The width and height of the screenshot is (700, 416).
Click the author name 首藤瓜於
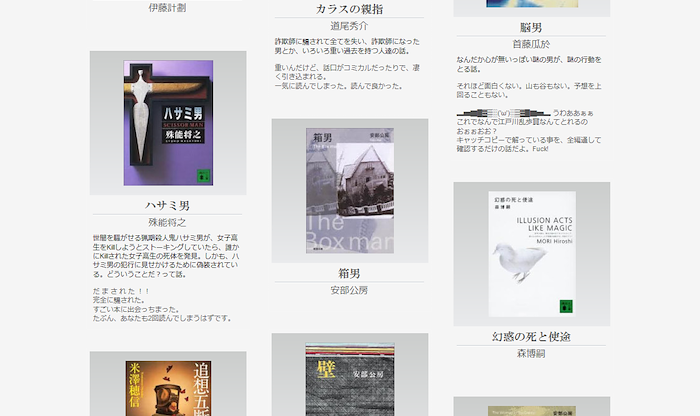(531, 44)
